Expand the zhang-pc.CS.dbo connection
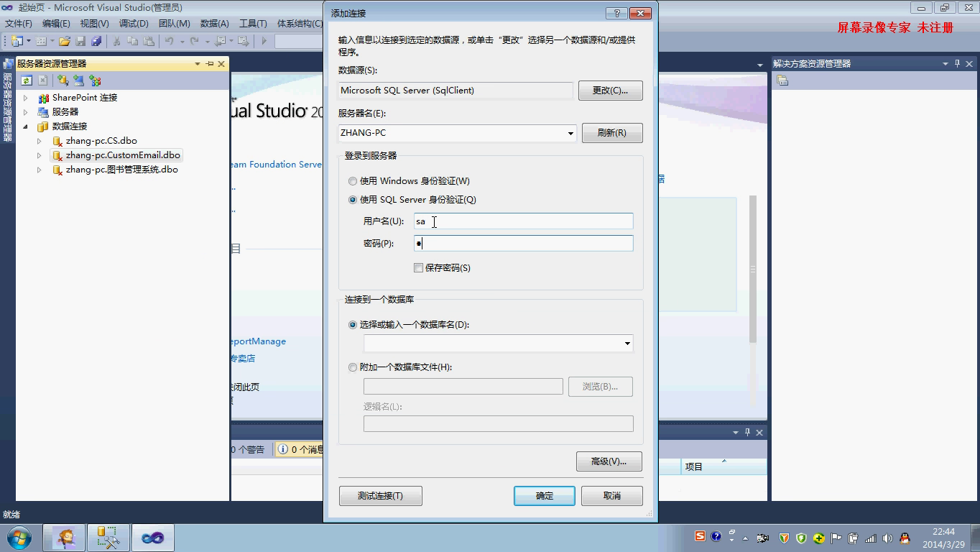This screenshot has width=980, height=552. [x=40, y=141]
